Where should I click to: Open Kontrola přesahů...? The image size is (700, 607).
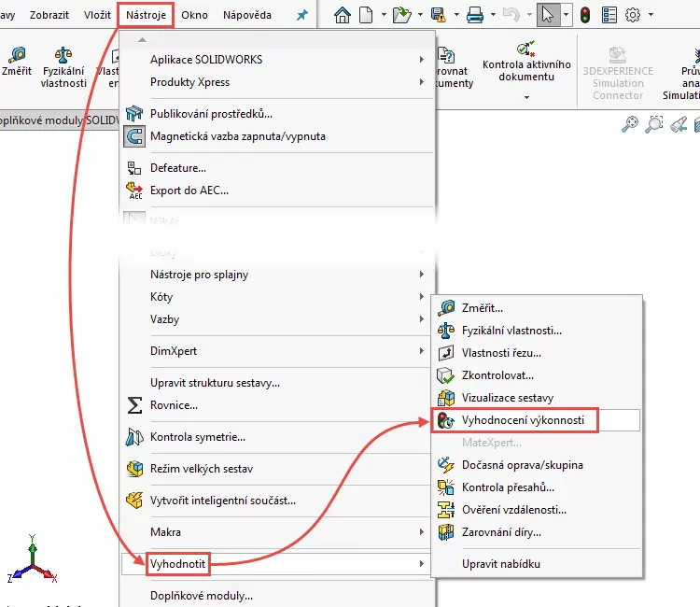pyautogui.click(x=537, y=487)
